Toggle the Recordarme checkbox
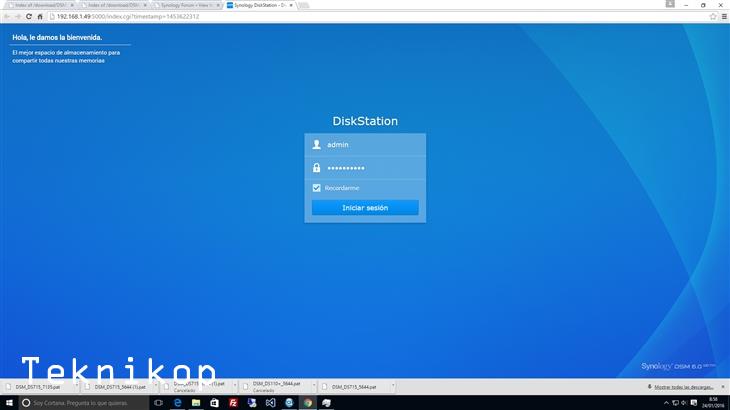Image resolution: width=730 pixels, height=410 pixels. click(317, 188)
